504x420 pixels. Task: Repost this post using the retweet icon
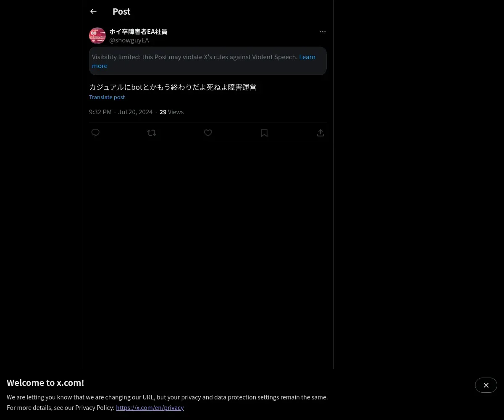[152, 133]
